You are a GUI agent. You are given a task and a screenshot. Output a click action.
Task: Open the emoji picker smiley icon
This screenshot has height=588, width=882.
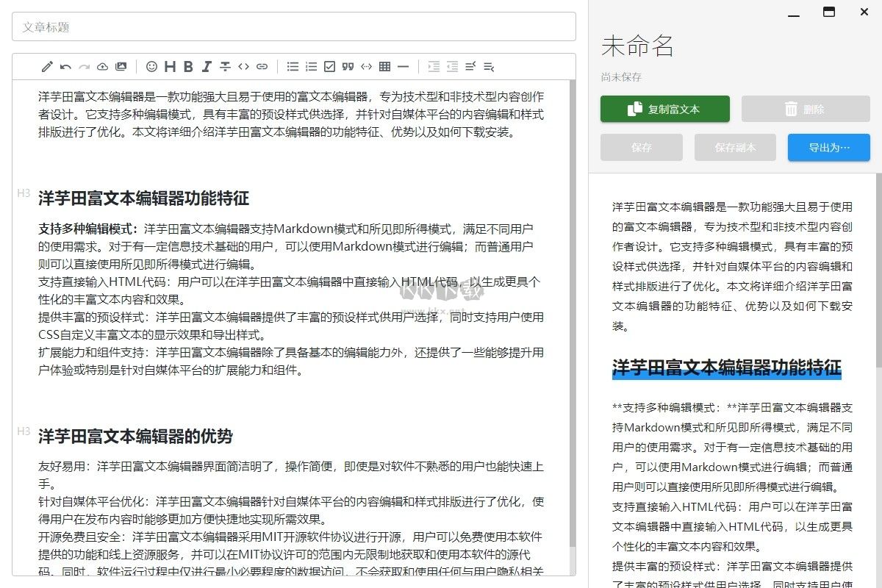[151, 67]
